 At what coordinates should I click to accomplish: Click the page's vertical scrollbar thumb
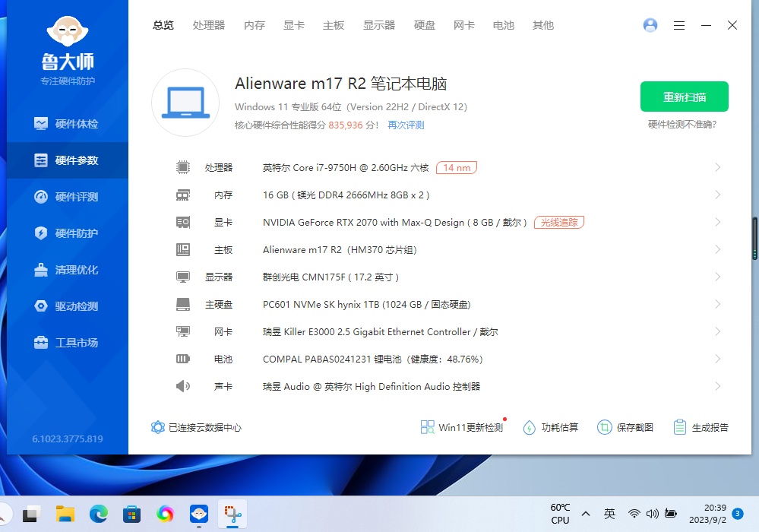point(754,239)
